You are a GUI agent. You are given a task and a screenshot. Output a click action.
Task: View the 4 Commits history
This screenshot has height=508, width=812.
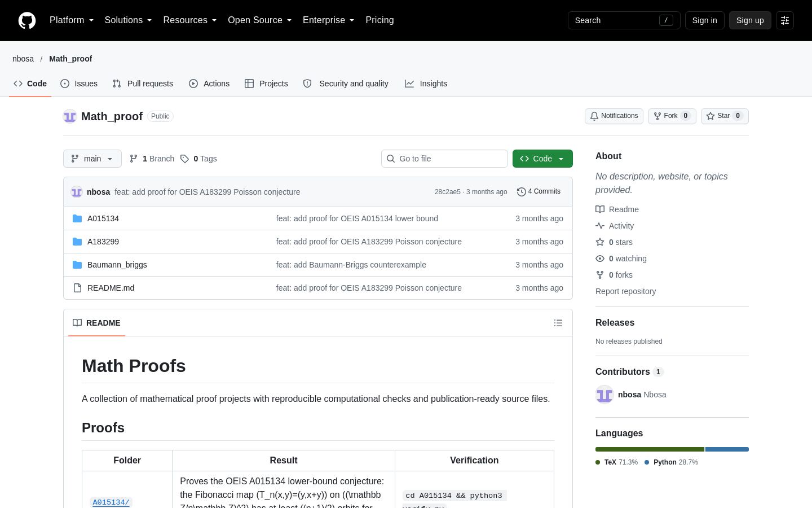pos(539,192)
